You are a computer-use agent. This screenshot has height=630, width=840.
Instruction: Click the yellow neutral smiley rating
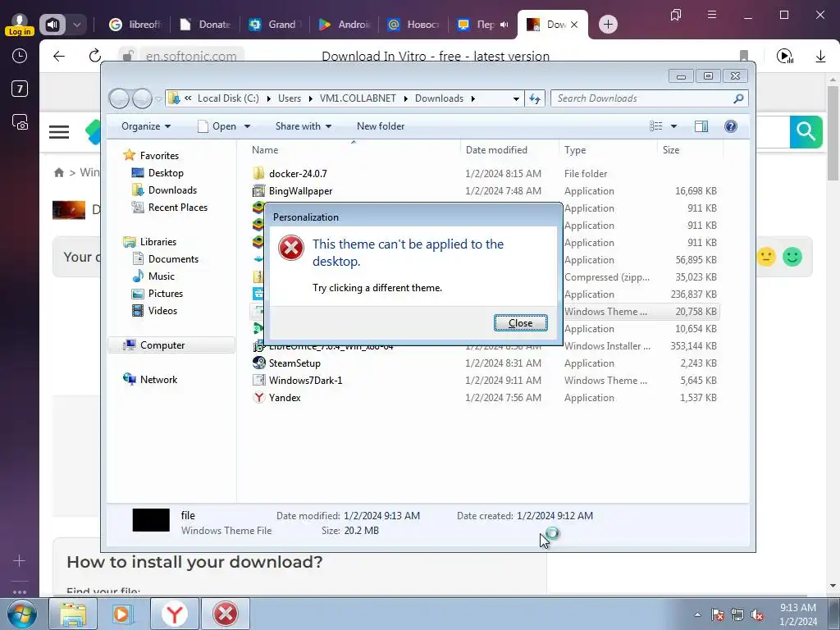pyautogui.click(x=766, y=257)
